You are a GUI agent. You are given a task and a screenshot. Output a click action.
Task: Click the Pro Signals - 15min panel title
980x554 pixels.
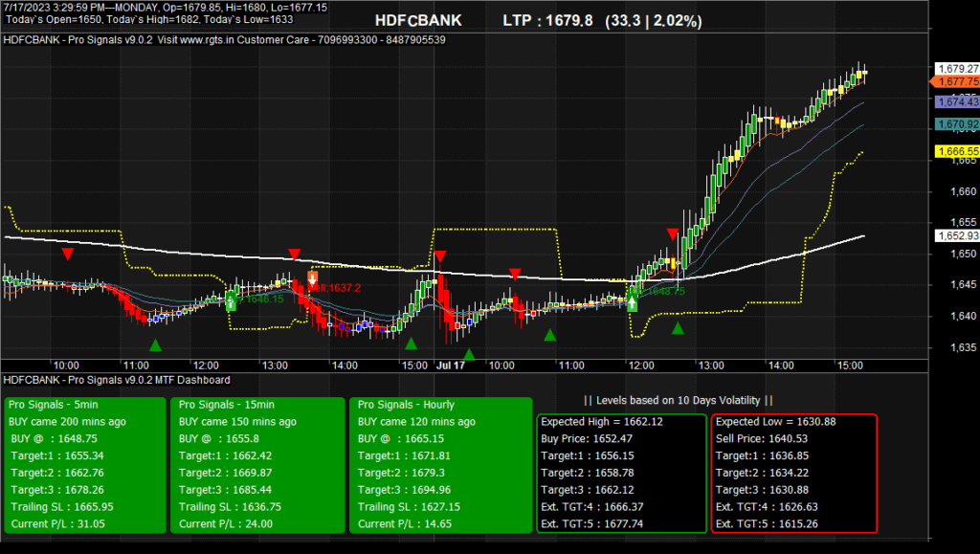(x=226, y=405)
